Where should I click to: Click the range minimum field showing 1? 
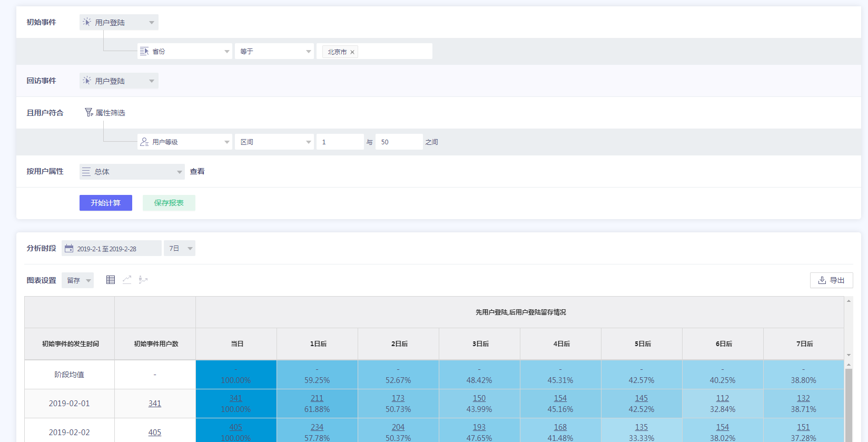(340, 142)
